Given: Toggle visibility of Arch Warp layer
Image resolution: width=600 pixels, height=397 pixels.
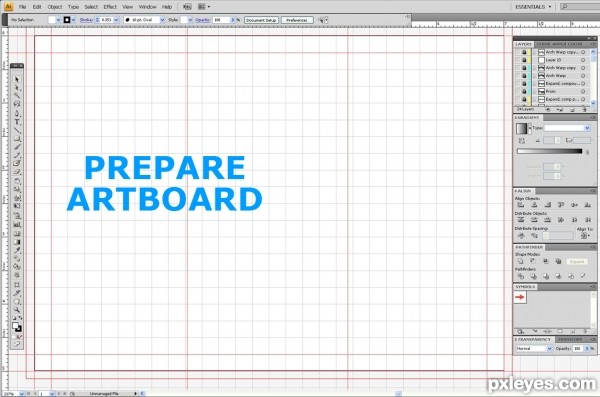Looking at the screenshot, I should (x=517, y=76).
